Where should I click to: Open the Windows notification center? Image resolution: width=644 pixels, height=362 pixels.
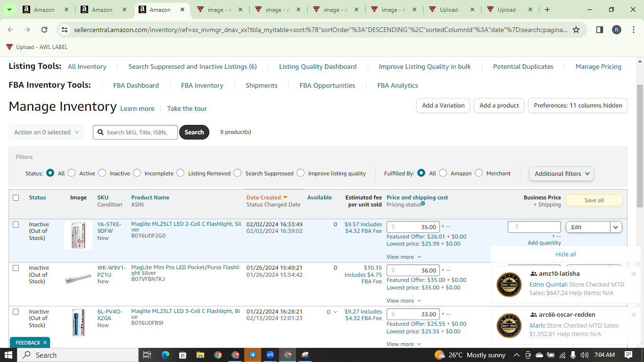(x=628, y=355)
